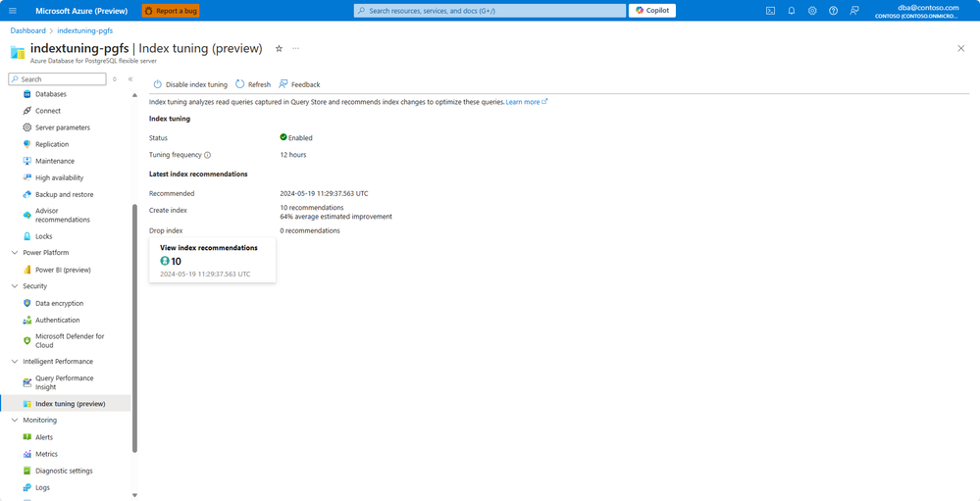980x501 pixels.
Task: Open header feedback person icon
Action: pos(854,11)
